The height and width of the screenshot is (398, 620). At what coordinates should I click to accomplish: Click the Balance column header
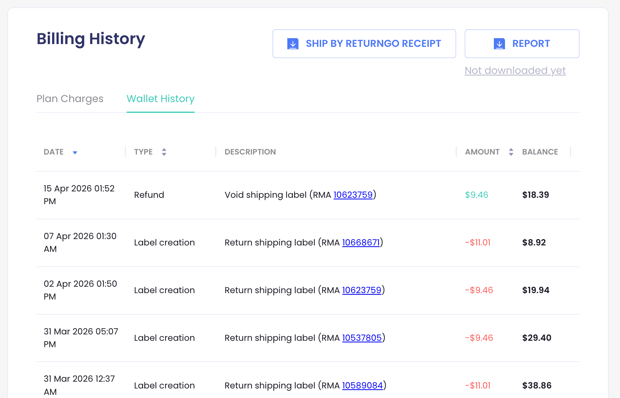(x=540, y=152)
